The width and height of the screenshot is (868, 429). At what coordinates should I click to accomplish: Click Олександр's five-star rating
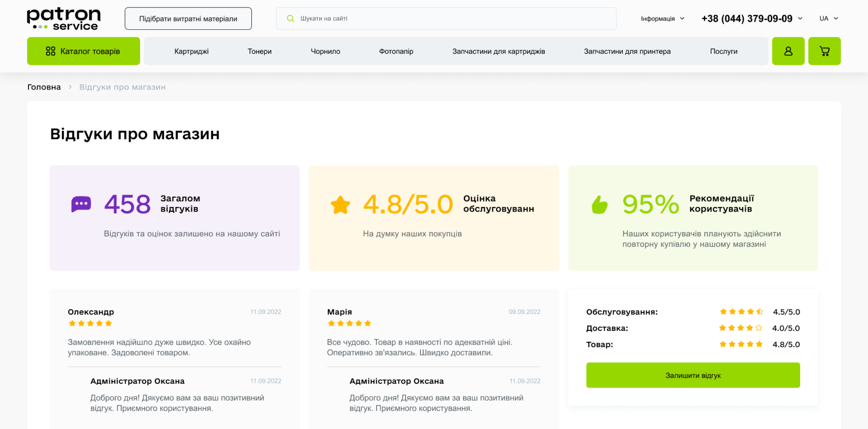pos(90,323)
